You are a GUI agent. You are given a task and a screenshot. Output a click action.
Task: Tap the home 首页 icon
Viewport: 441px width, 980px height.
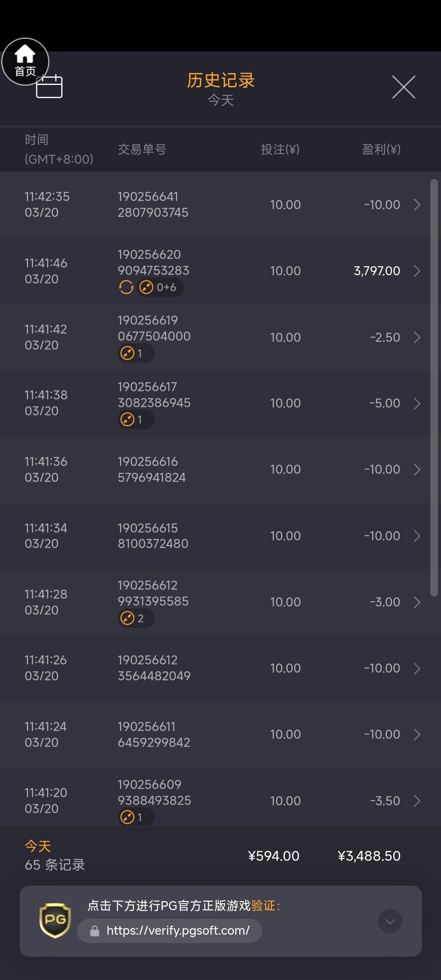click(25, 61)
